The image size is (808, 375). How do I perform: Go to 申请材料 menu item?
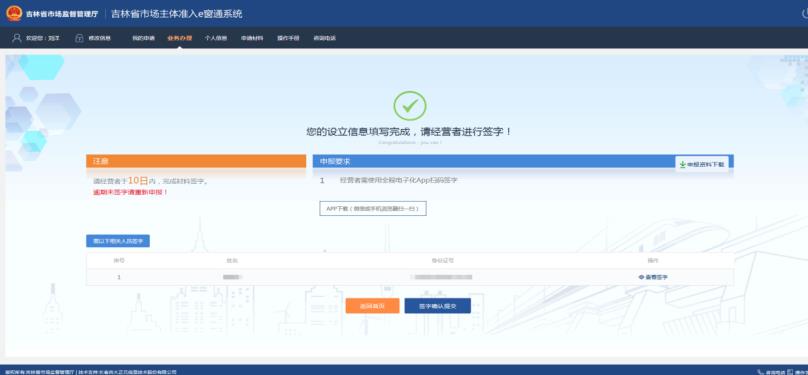pos(252,38)
